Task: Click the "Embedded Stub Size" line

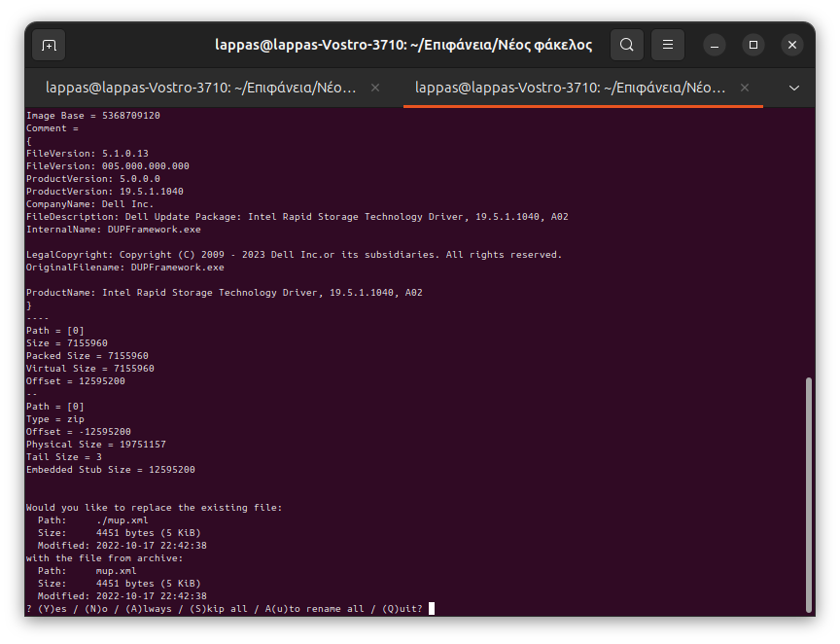Action: click(x=110, y=470)
